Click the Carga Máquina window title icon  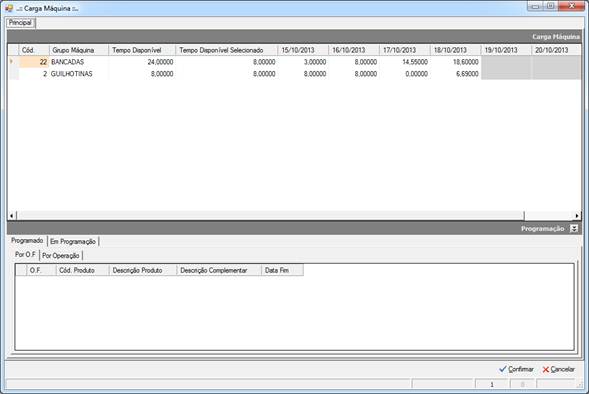(9, 8)
